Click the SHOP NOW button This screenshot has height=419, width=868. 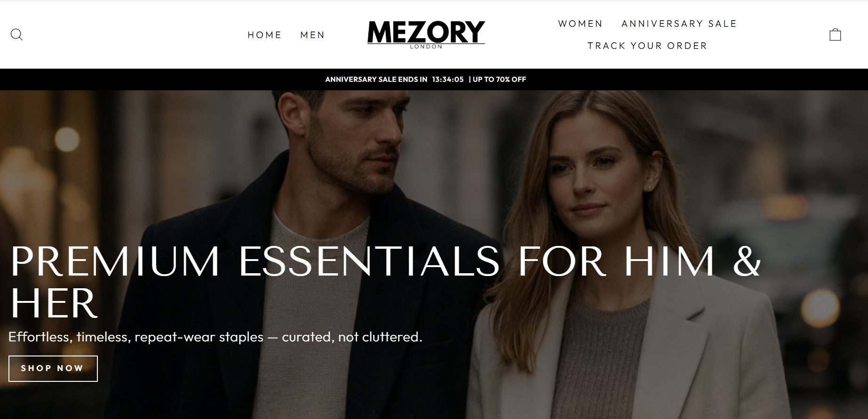click(53, 368)
